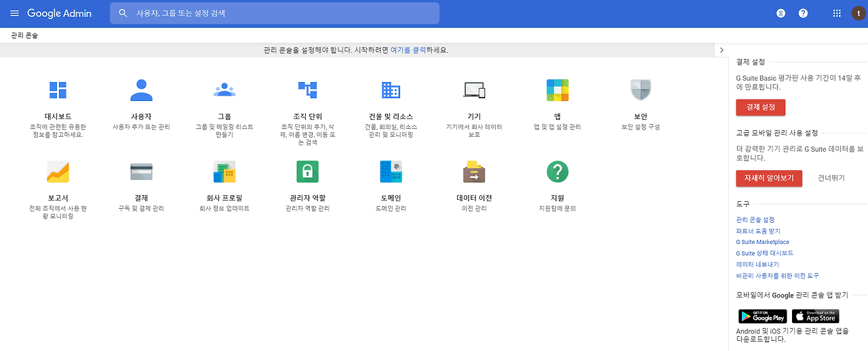Click the 도메인 관리 description
The height and width of the screenshot is (351, 868).
coord(391,208)
